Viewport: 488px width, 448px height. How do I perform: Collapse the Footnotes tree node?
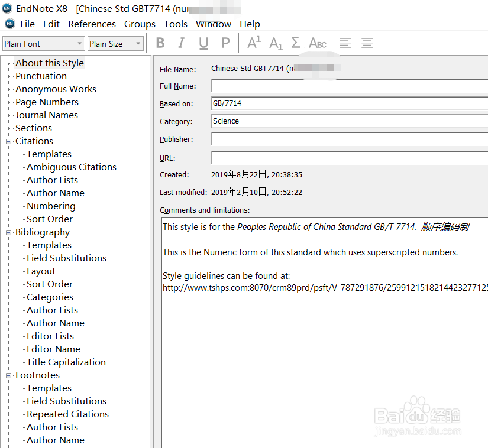click(x=9, y=375)
